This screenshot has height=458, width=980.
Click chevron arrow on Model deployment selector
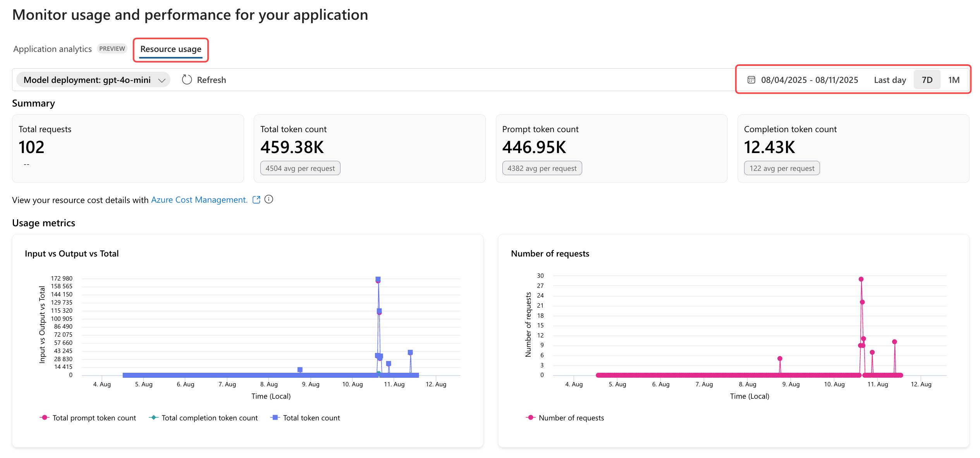point(162,80)
